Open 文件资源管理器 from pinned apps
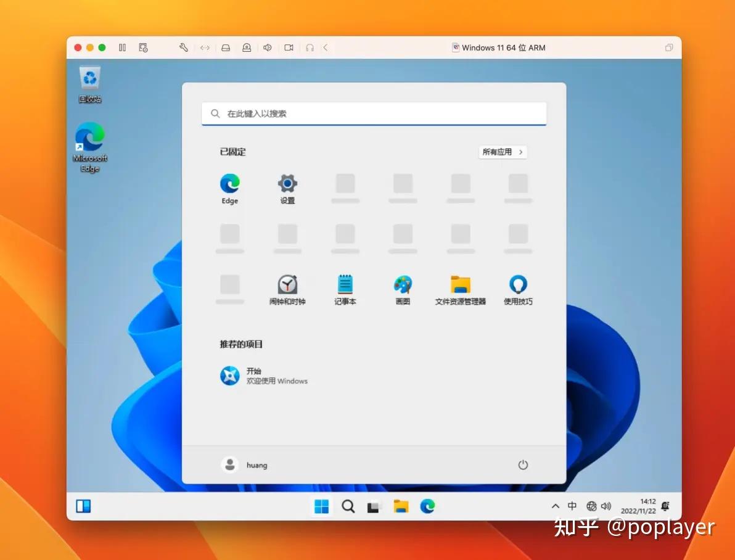735x560 pixels. [461, 290]
